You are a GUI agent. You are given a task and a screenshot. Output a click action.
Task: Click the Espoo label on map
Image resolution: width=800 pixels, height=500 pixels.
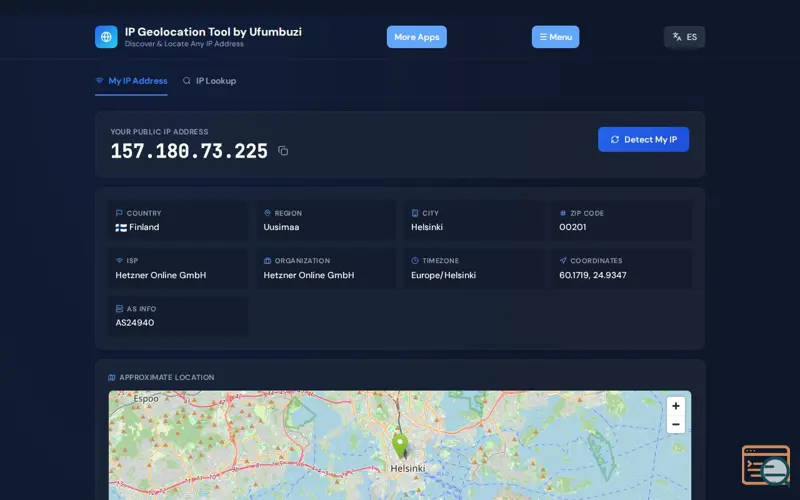146,398
